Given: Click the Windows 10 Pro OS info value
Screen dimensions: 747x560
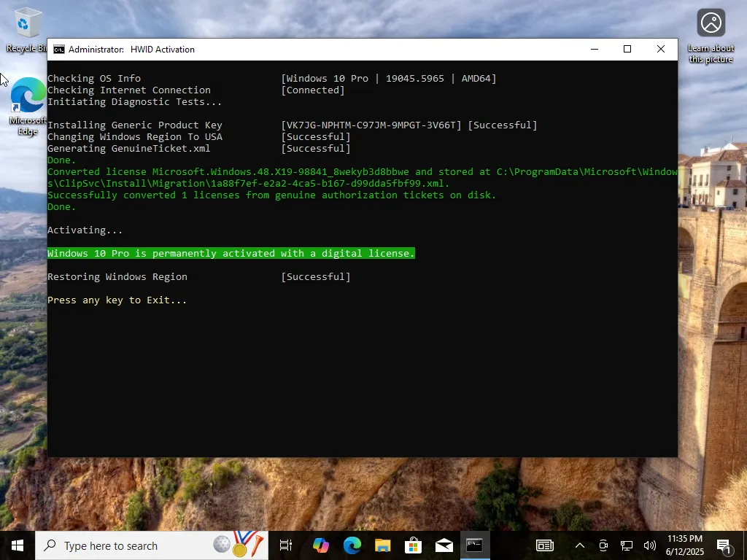Looking at the screenshot, I should tap(389, 79).
